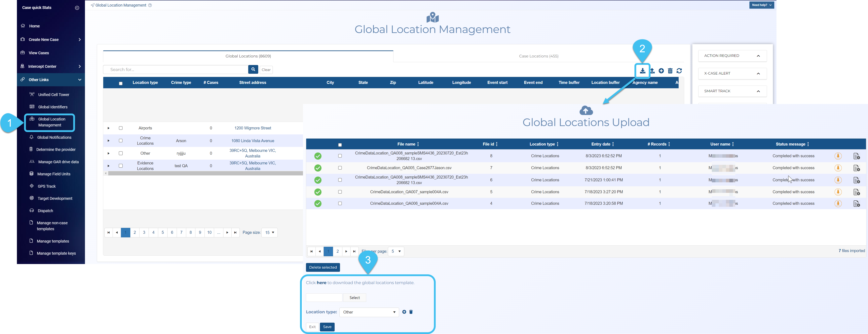Image resolution: width=868 pixels, height=334 pixels.
Task: Click the add new location plus icon
Action: (661, 71)
